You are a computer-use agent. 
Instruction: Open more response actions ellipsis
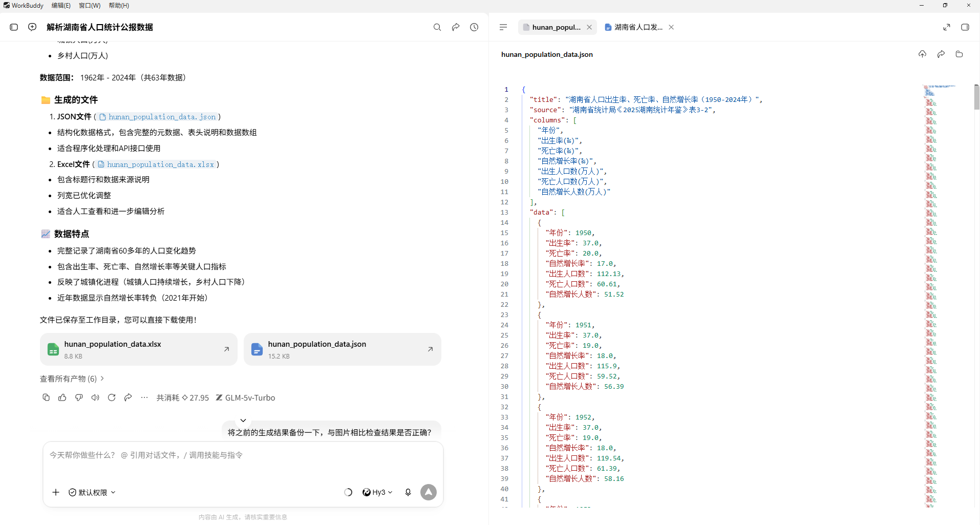pos(144,397)
